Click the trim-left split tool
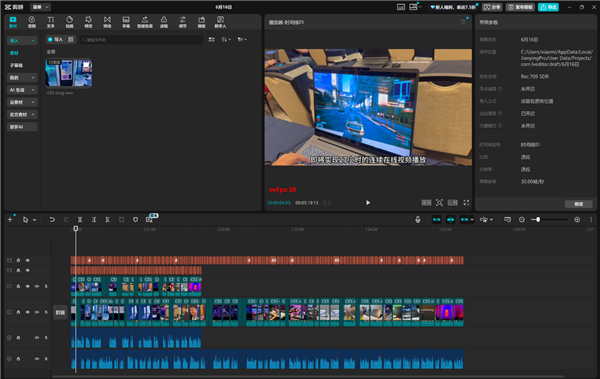The width and height of the screenshot is (600, 379). click(94, 219)
